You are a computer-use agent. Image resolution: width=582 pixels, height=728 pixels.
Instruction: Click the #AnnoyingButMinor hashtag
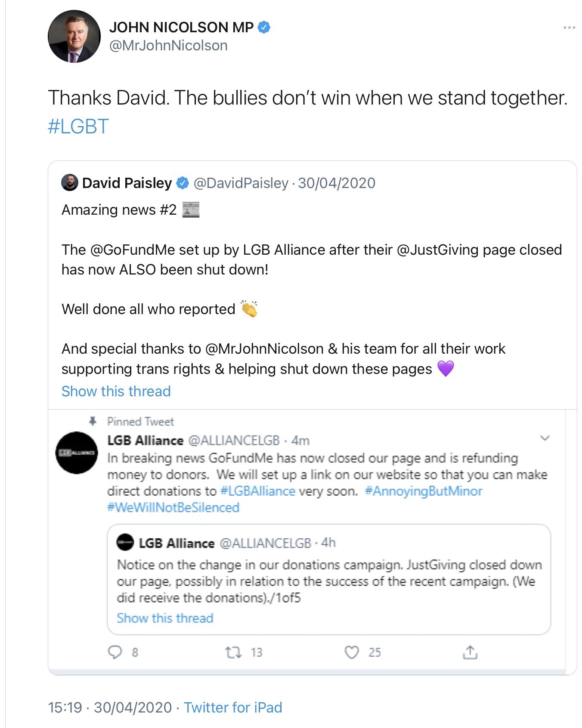[424, 491]
